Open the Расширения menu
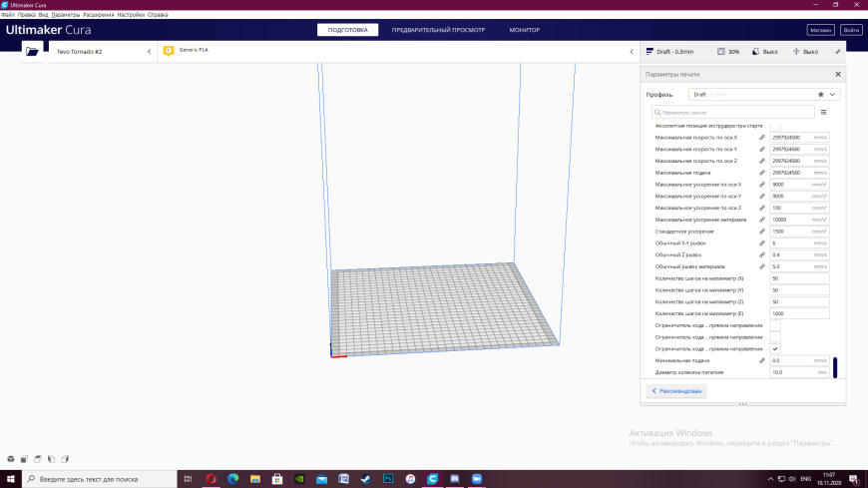Viewport: 868px width, 488px height. pos(99,14)
